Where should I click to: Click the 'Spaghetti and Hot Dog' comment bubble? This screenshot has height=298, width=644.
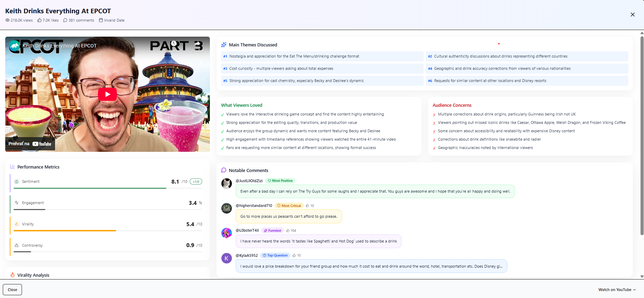point(319,241)
